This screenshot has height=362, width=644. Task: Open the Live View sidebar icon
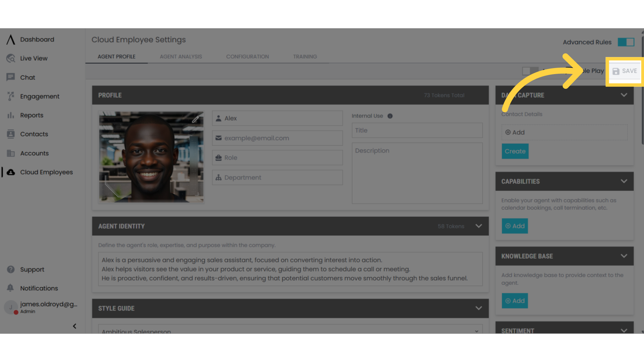tap(11, 58)
